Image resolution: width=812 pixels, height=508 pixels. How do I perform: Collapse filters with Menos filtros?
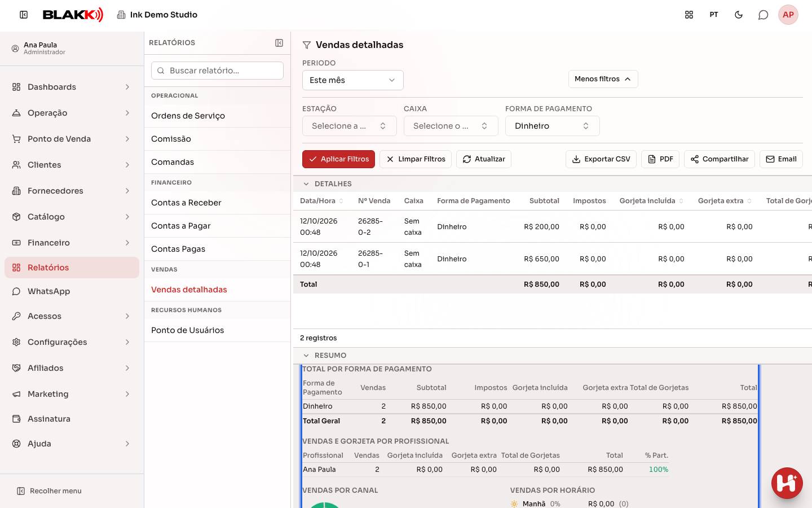(x=603, y=79)
